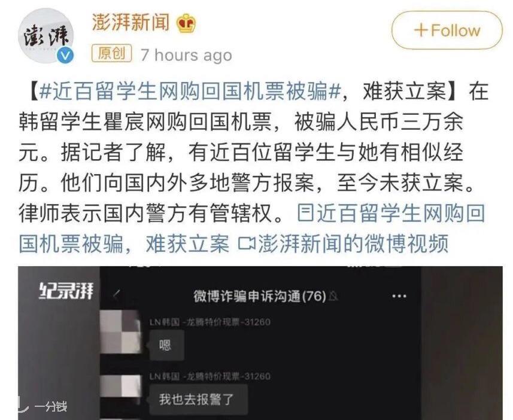Image resolution: width=513 pixels, height=420 pixels.
Task: Click the 嗯 chat message bubble
Action: pyautogui.click(x=166, y=345)
